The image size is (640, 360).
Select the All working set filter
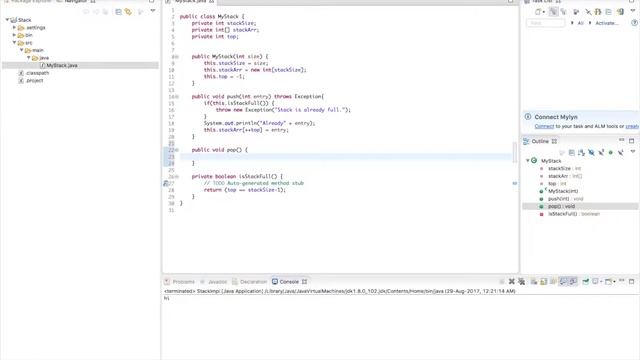pos(580,23)
